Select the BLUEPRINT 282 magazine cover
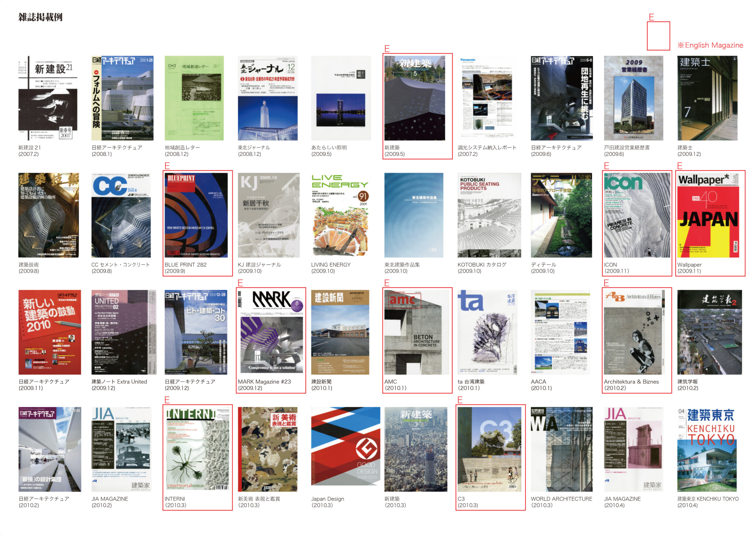The image size is (756, 535). point(196,215)
